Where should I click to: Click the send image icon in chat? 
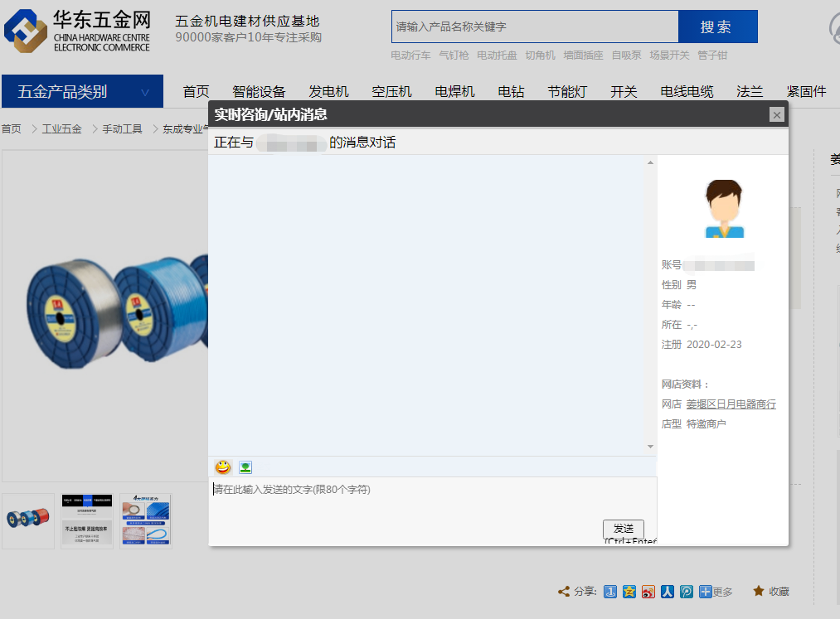[245, 467]
